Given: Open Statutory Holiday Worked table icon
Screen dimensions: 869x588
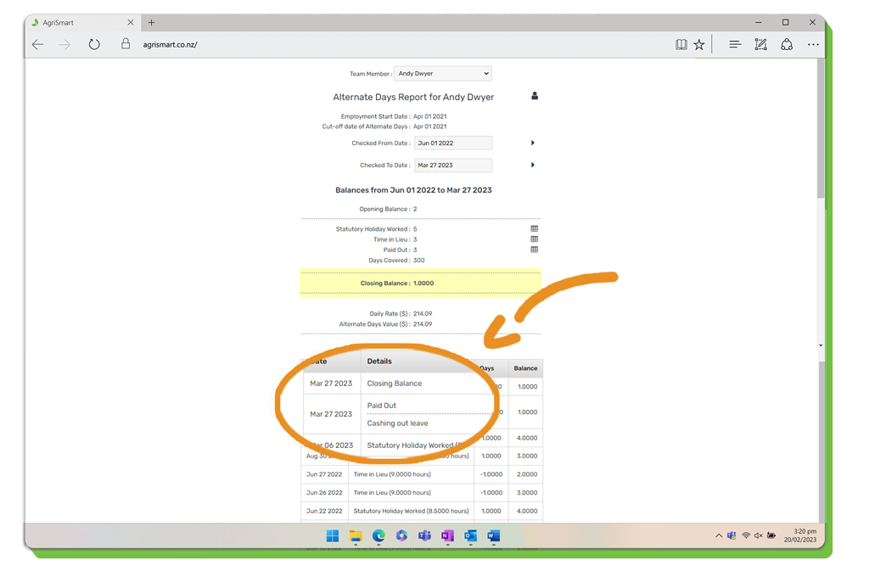Looking at the screenshot, I should 534,229.
